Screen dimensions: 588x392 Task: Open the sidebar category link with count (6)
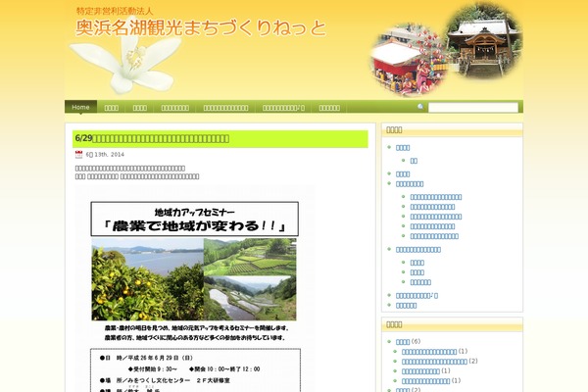tap(403, 342)
